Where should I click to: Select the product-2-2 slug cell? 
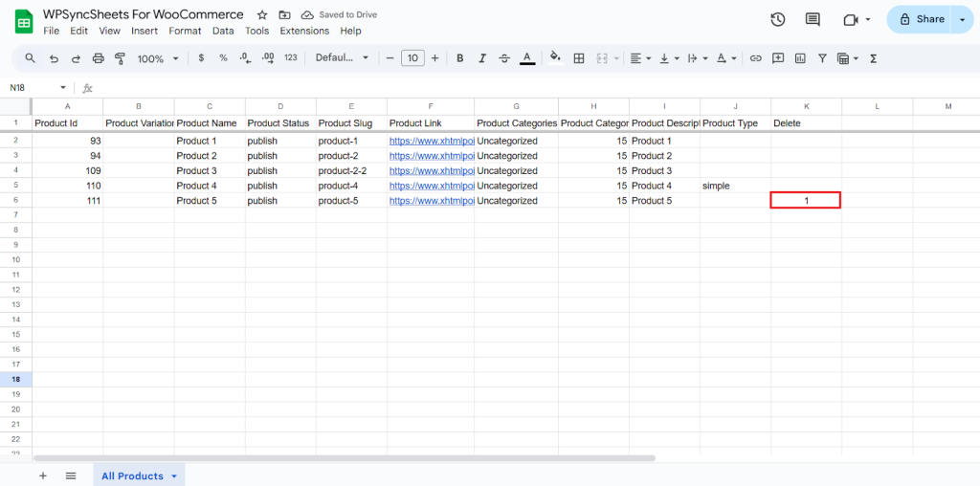tap(351, 170)
